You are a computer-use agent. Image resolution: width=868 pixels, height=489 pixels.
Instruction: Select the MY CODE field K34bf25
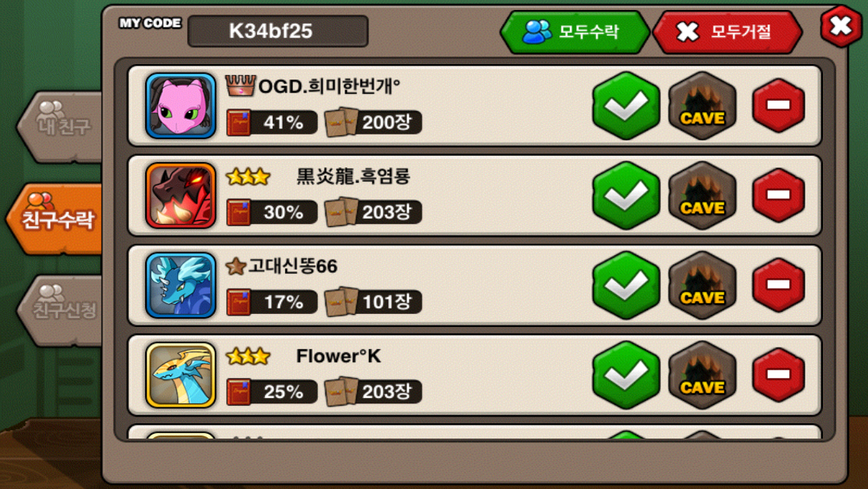[278, 31]
